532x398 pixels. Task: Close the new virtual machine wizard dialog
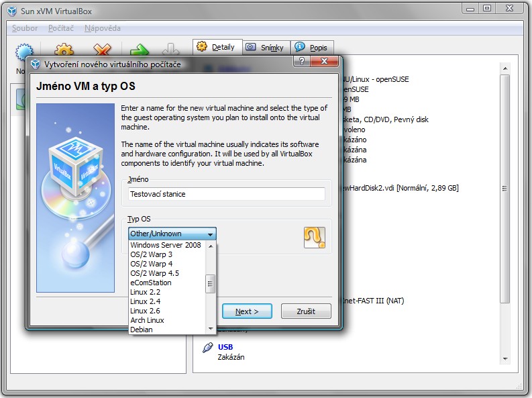tap(324, 61)
